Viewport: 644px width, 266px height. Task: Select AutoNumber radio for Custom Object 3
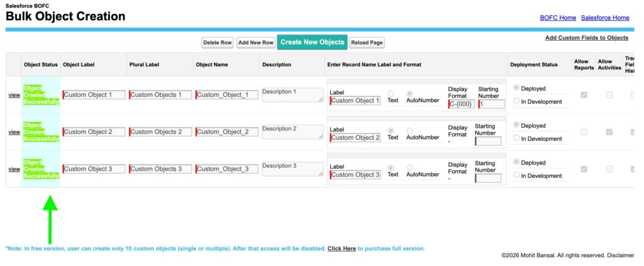[x=409, y=167]
